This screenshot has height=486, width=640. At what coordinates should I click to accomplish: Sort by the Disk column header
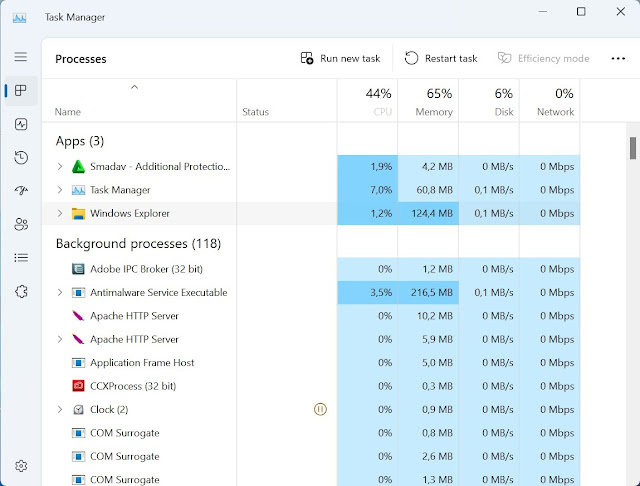coord(489,100)
